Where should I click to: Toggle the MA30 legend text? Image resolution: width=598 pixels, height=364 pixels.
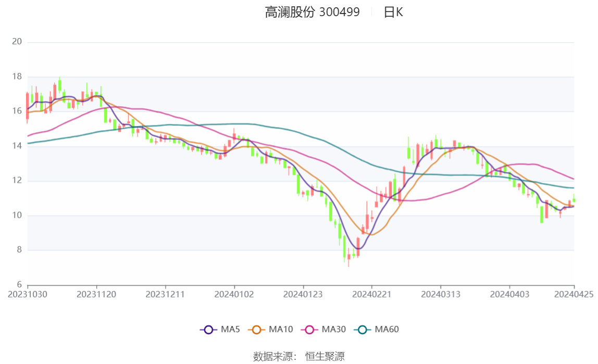click(x=334, y=329)
